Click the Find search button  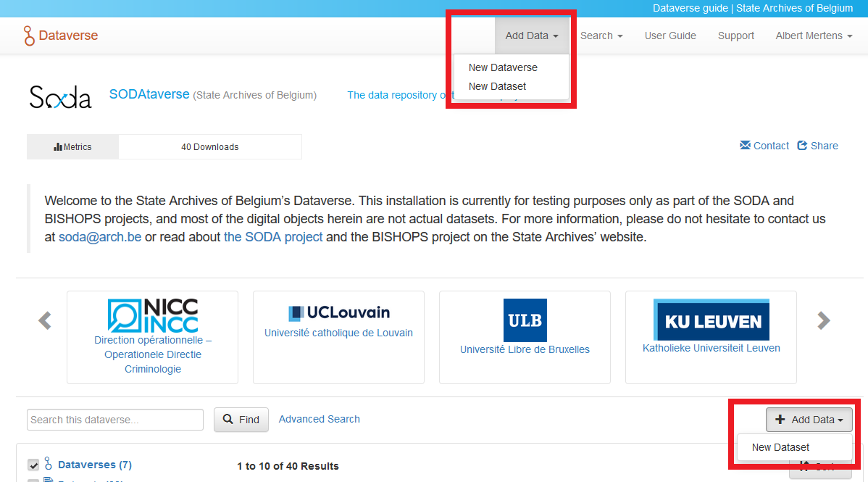tap(241, 420)
